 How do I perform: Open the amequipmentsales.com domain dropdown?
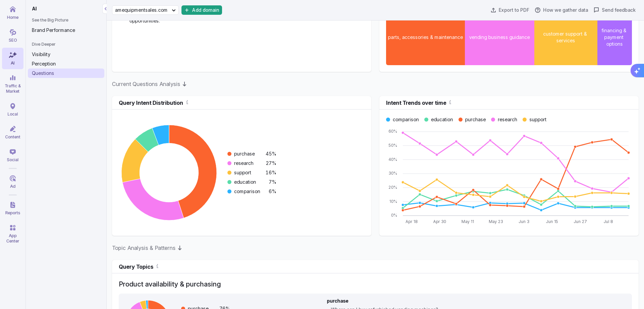145,10
